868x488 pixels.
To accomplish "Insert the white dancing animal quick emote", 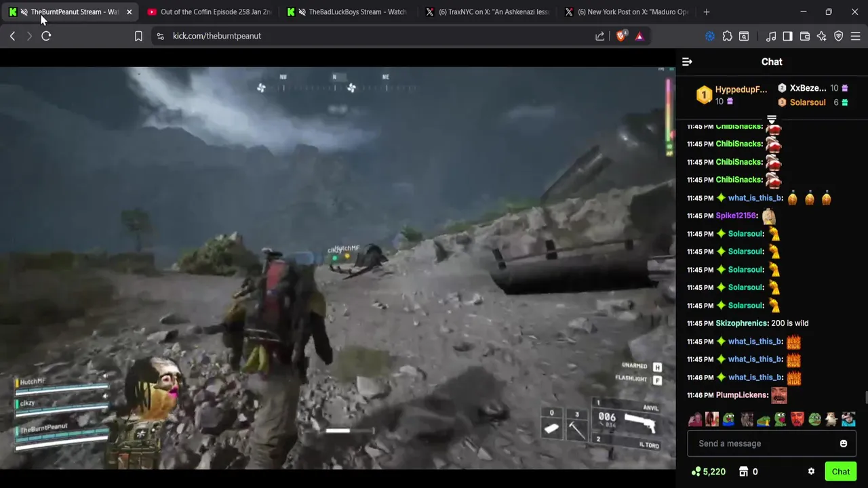I will pyautogui.click(x=831, y=420).
